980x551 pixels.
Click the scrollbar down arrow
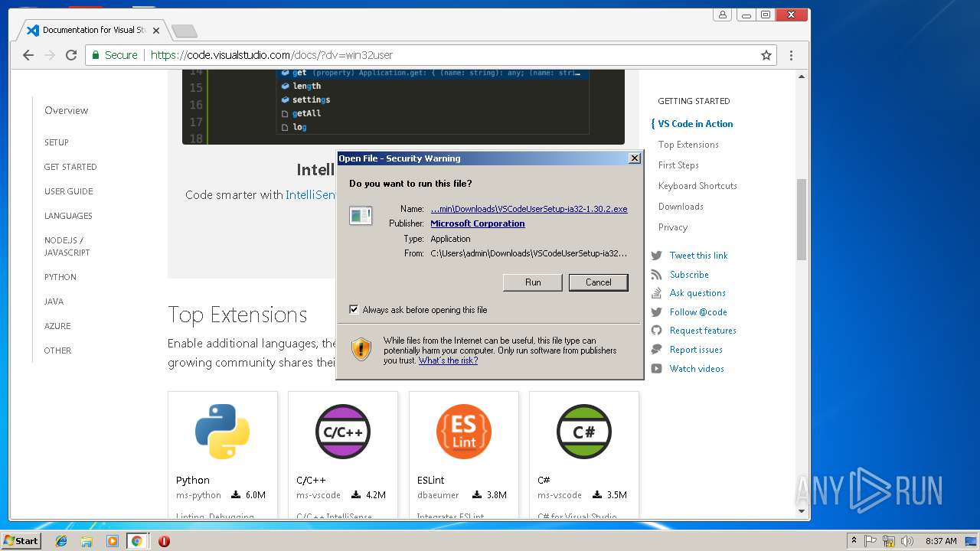(x=802, y=510)
